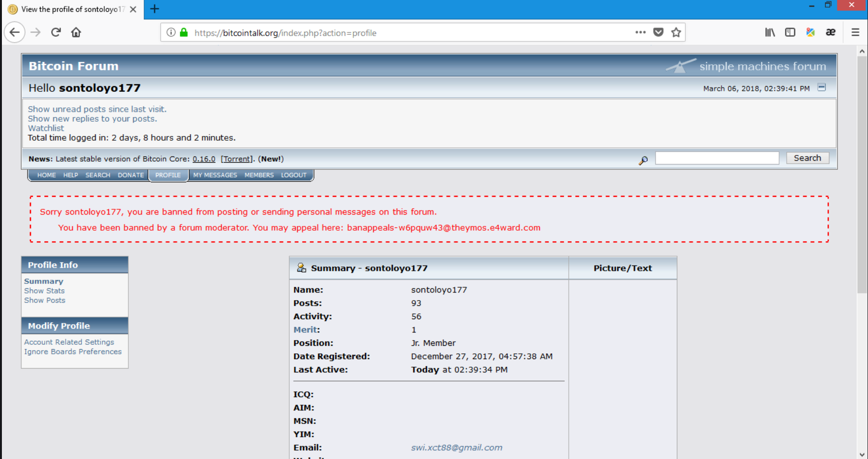Click the scrollbar up arrow
Screen dimensions: 868x459
[862, 51]
